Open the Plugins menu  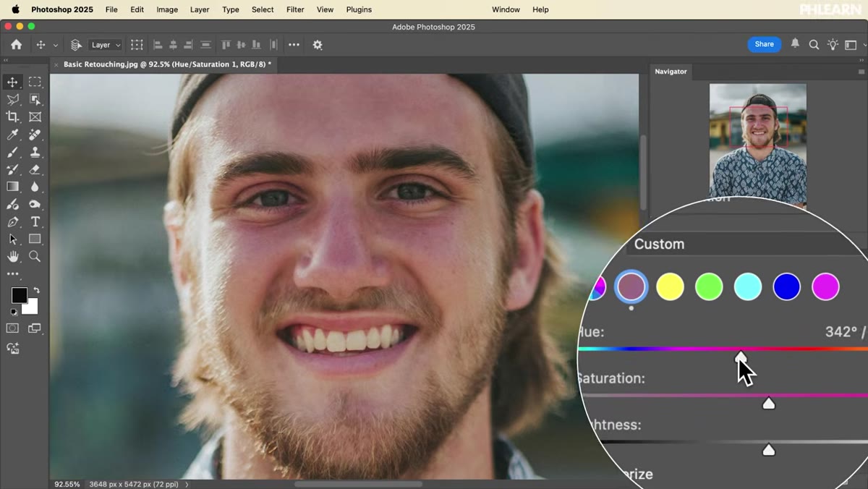359,9
